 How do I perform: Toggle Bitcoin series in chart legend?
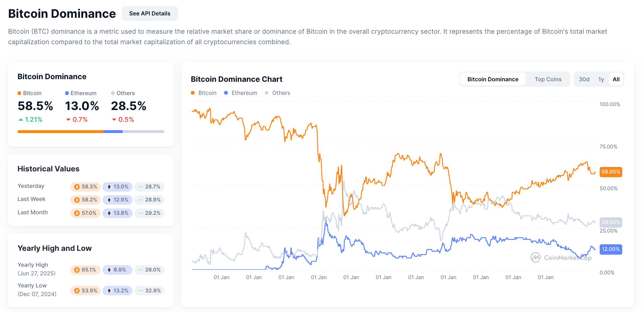[x=204, y=93]
